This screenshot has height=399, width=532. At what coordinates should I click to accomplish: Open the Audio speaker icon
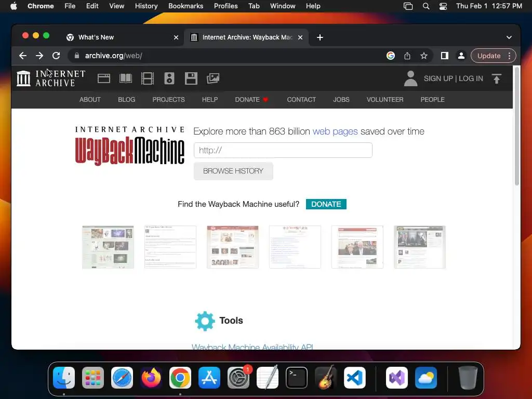(169, 78)
